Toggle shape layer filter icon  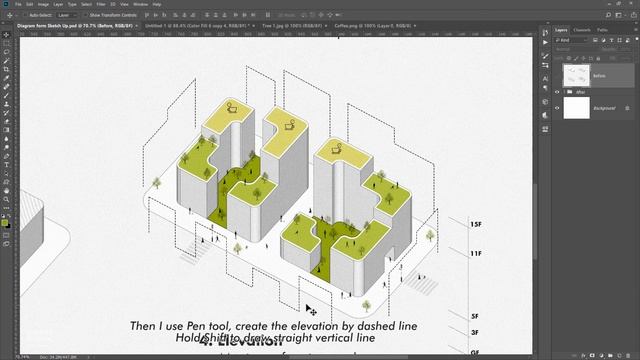click(x=620, y=40)
